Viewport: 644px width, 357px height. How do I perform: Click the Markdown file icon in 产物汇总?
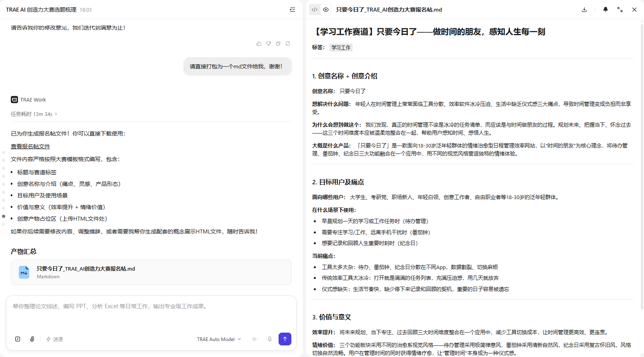(x=24, y=272)
